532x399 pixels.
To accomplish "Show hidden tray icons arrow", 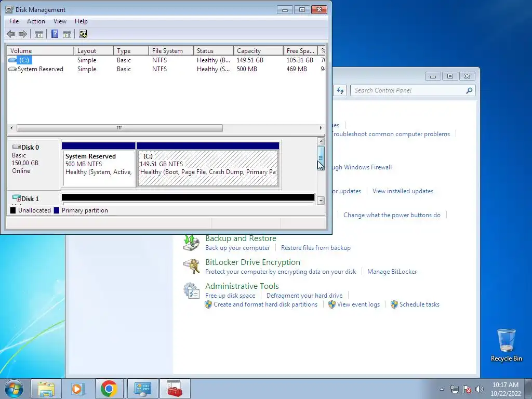I will click(442, 389).
